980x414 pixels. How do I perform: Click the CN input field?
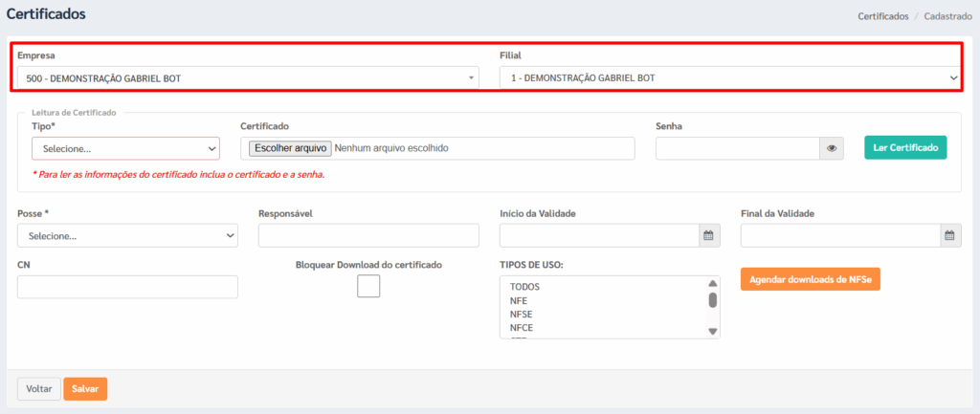point(127,287)
